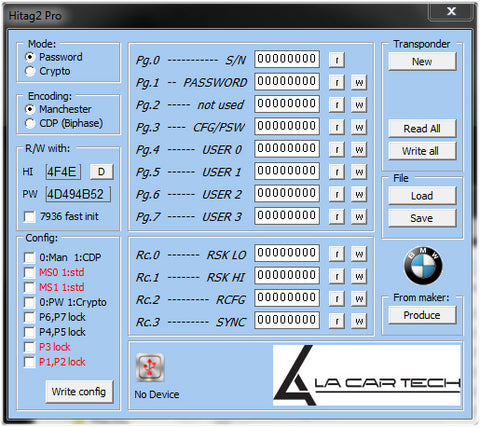Screen dimensions: 480x427
Task: Click the USB device status icon
Action: click(150, 367)
